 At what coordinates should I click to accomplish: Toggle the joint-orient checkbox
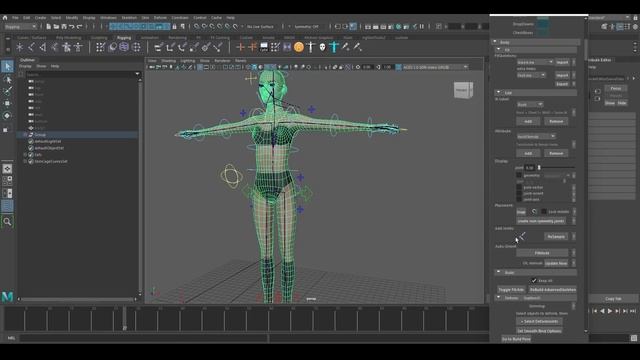point(519,193)
